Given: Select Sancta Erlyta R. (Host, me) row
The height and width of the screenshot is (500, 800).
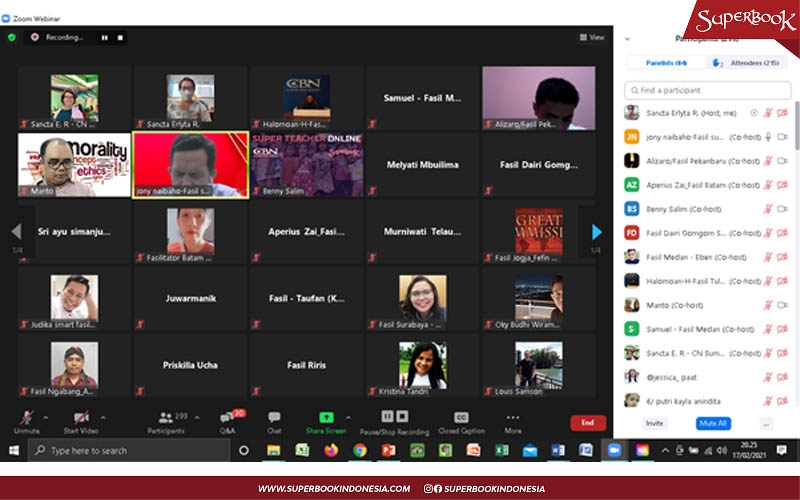Looking at the screenshot, I should [x=707, y=113].
